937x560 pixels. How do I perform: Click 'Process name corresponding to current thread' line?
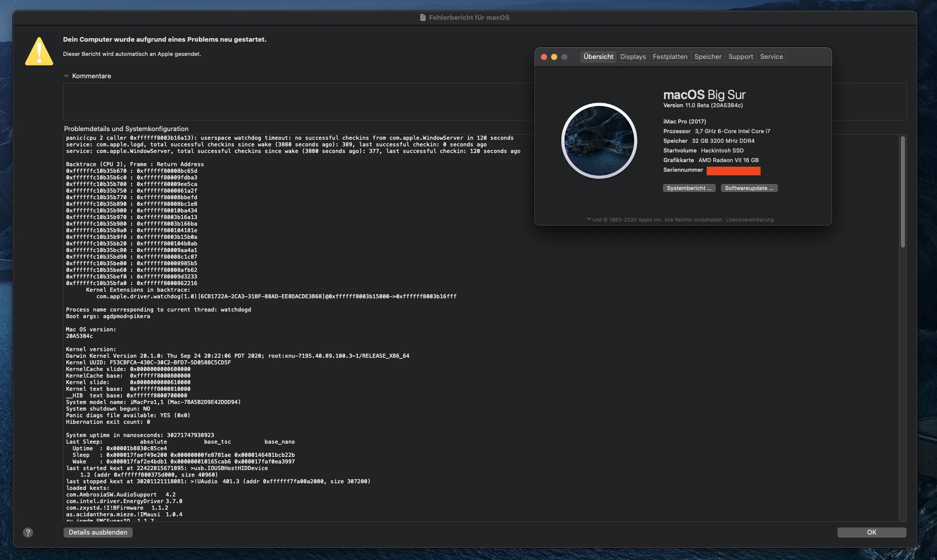pyautogui.click(x=158, y=309)
